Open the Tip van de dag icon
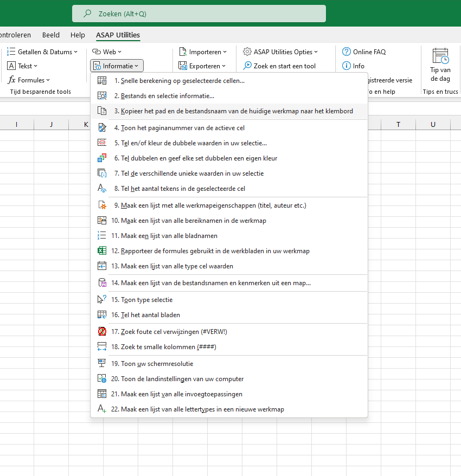 440,56
